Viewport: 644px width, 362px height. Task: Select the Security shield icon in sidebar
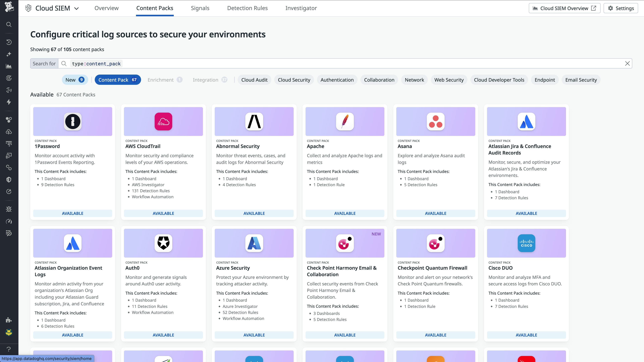pyautogui.click(x=9, y=179)
